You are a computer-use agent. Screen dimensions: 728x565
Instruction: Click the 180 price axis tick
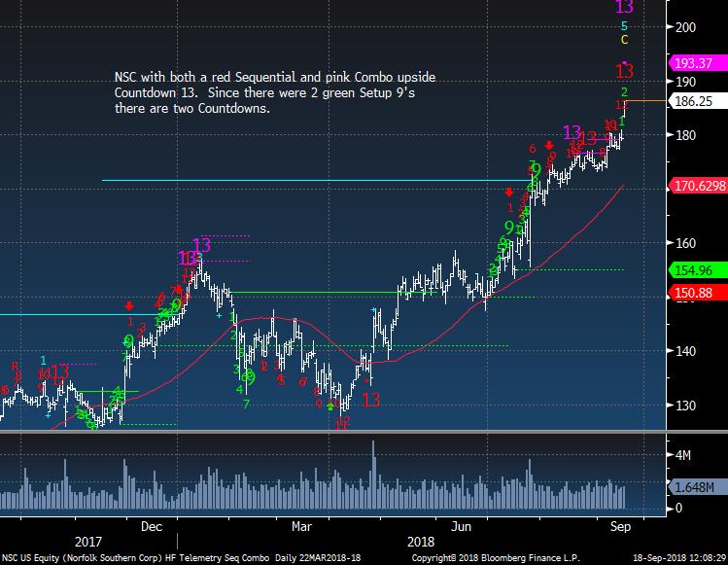point(686,135)
